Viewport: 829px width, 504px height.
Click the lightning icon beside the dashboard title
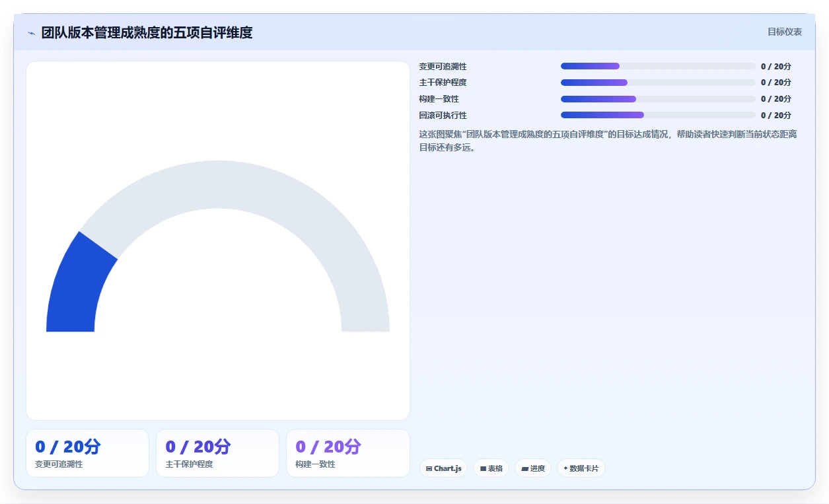(x=31, y=33)
